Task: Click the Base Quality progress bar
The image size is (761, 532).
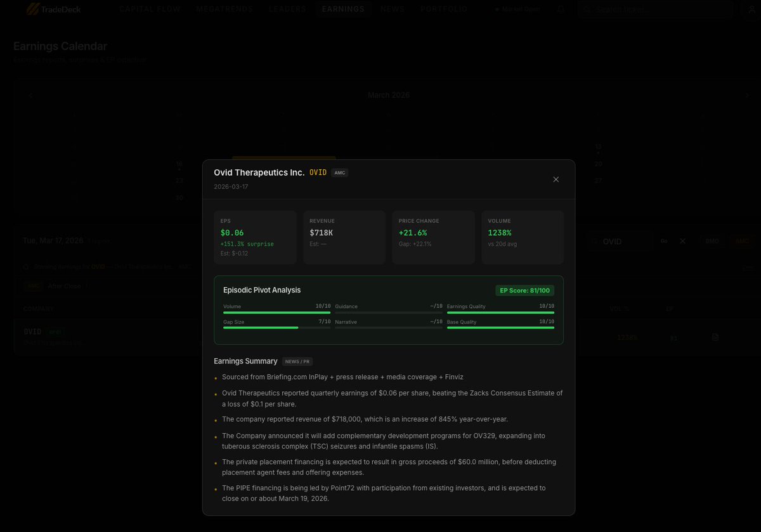Action: (500, 328)
